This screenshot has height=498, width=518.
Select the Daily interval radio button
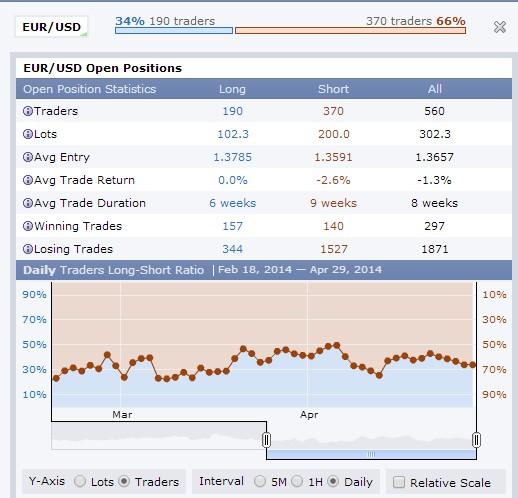point(333,481)
